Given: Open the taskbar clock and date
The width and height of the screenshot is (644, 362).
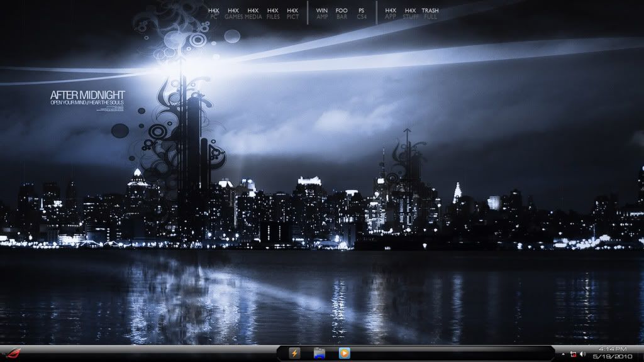Looking at the screenshot, I should pos(612,353).
